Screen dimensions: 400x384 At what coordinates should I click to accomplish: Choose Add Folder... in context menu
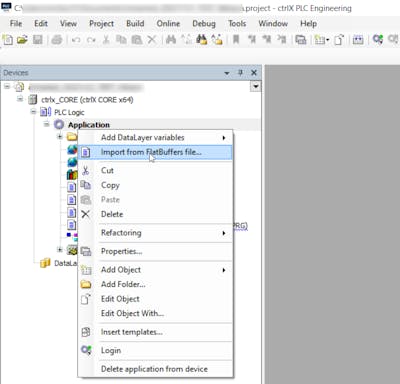pyautogui.click(x=155, y=284)
